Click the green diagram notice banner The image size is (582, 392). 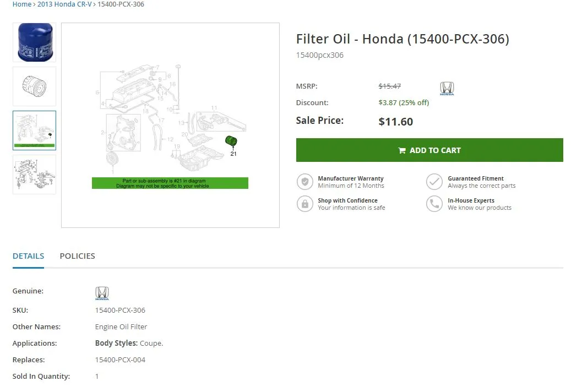[x=170, y=183]
